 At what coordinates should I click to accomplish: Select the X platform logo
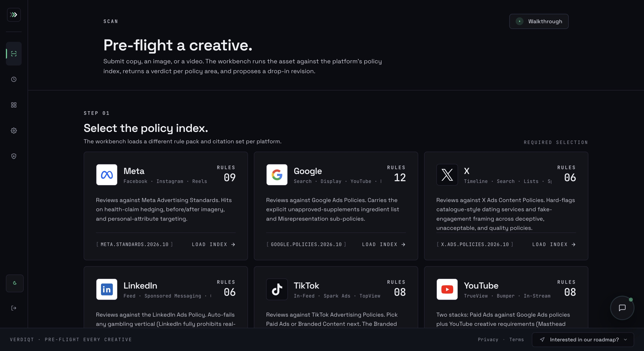tap(447, 175)
